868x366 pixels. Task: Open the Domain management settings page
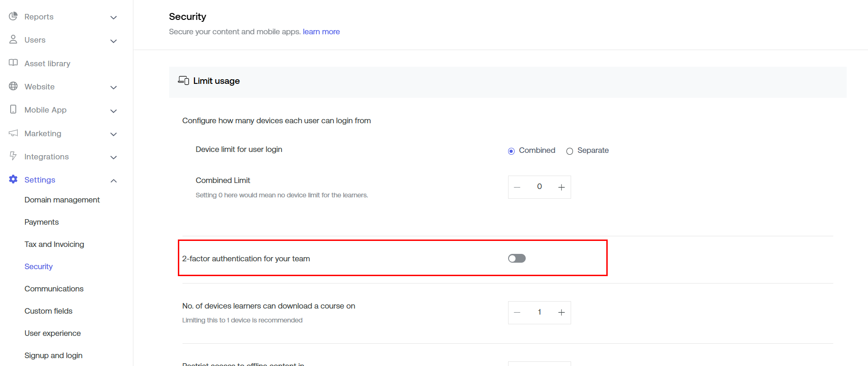pyautogui.click(x=62, y=200)
